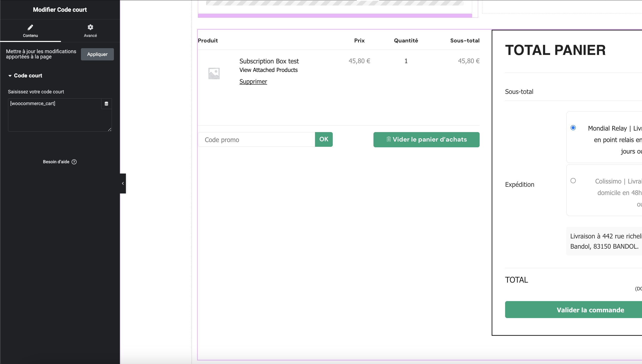Click Vider le panier d'achats
642x364 pixels.
pyautogui.click(x=426, y=140)
